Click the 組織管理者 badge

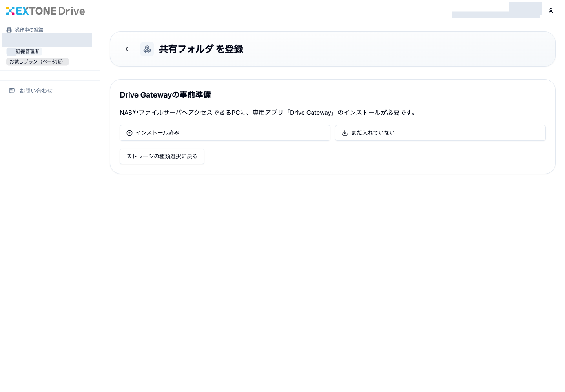[24, 51]
